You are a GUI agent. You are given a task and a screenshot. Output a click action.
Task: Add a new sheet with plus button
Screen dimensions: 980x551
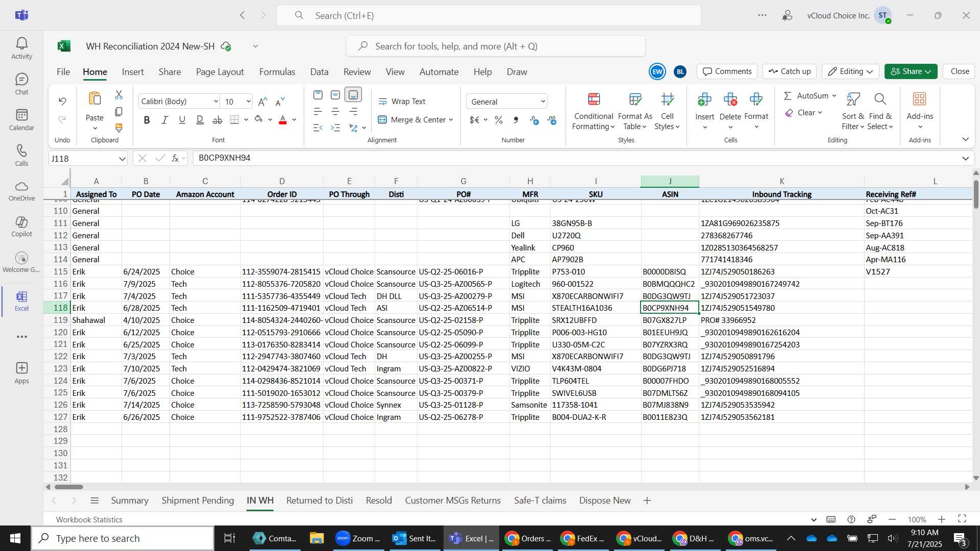pos(647,500)
